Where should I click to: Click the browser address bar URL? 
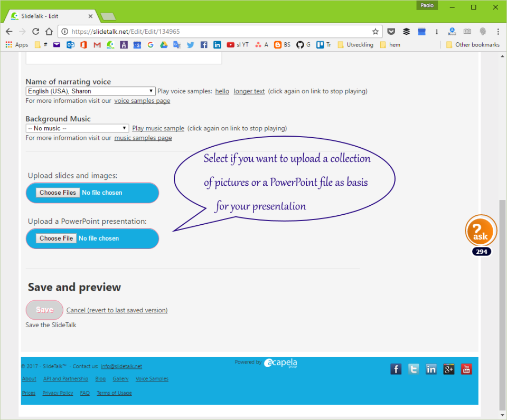point(126,31)
